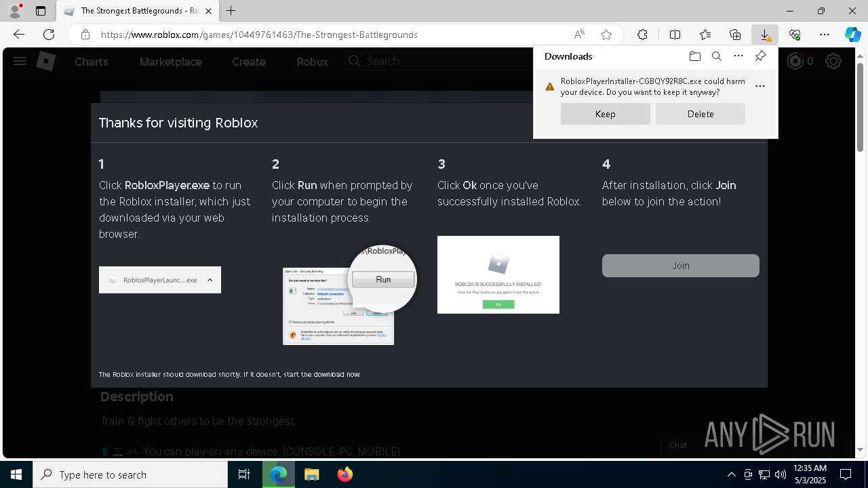868x488 pixels.
Task: Toggle the Downloads toolbar button
Action: 765,35
